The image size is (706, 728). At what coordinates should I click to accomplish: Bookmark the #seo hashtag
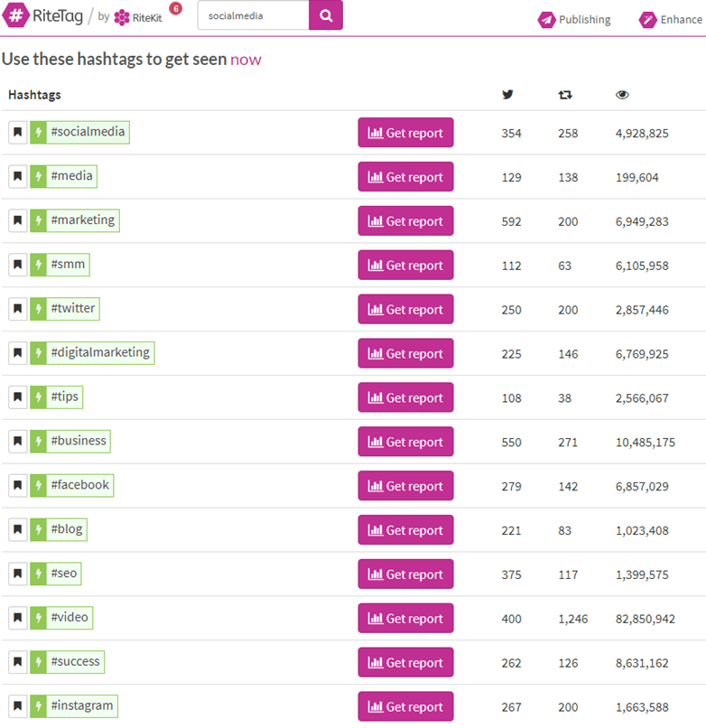(x=18, y=574)
